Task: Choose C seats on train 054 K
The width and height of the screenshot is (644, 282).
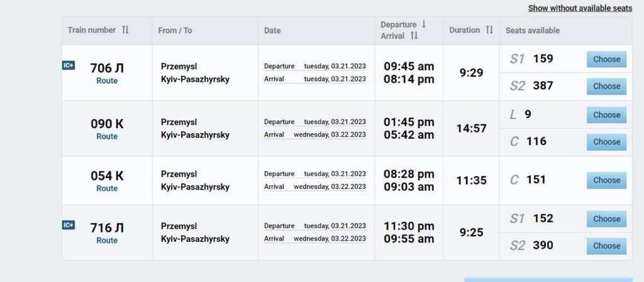Action: click(606, 180)
